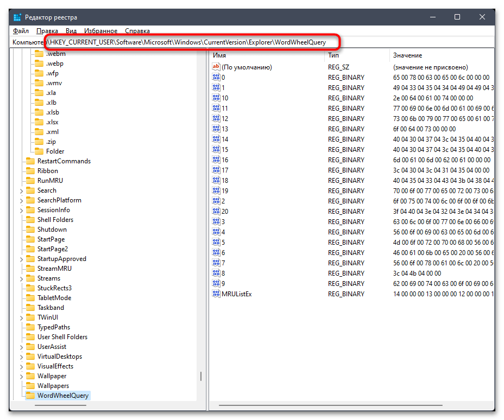This screenshot has width=504, height=420.
Task: Expand the Search key
Action: 22,190
